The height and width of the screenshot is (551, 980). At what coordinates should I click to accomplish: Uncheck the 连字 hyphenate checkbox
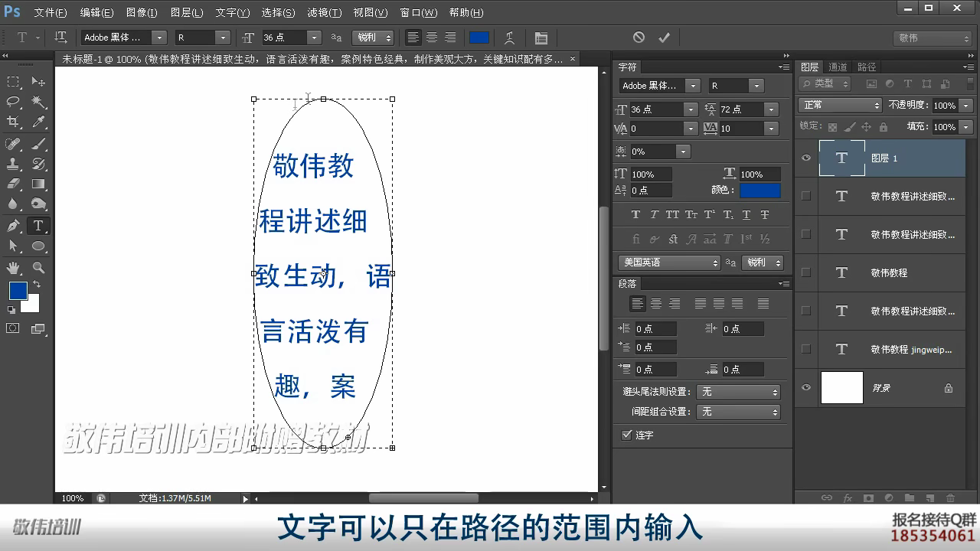click(627, 435)
